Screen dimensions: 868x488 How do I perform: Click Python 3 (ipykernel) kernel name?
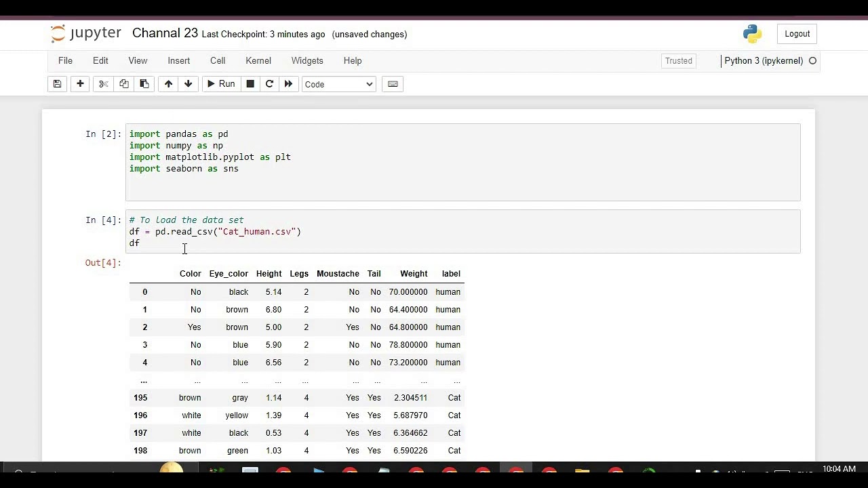point(764,61)
